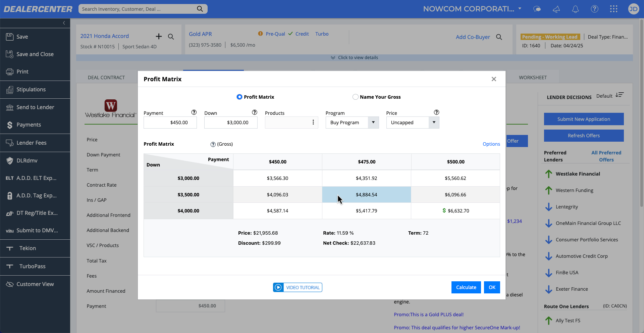Click the Save and Close icon

(10, 54)
